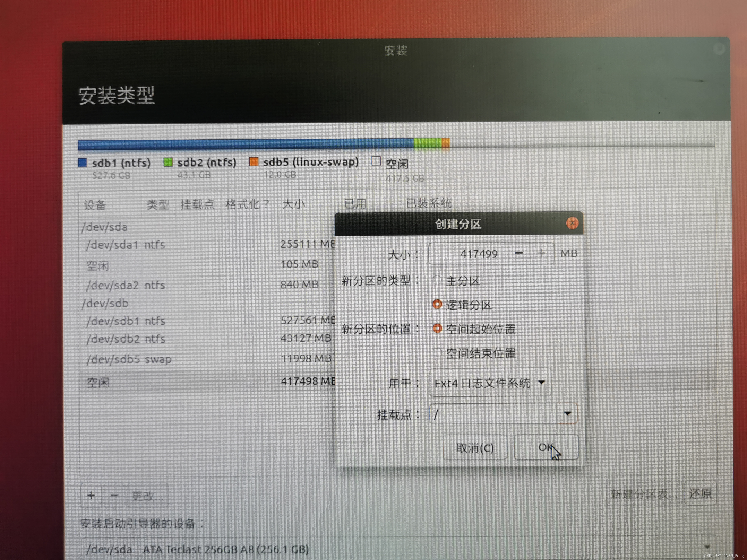The height and width of the screenshot is (560, 747).
Task: Close the 创建分区 dialog with the X icon
Action: pyautogui.click(x=572, y=223)
